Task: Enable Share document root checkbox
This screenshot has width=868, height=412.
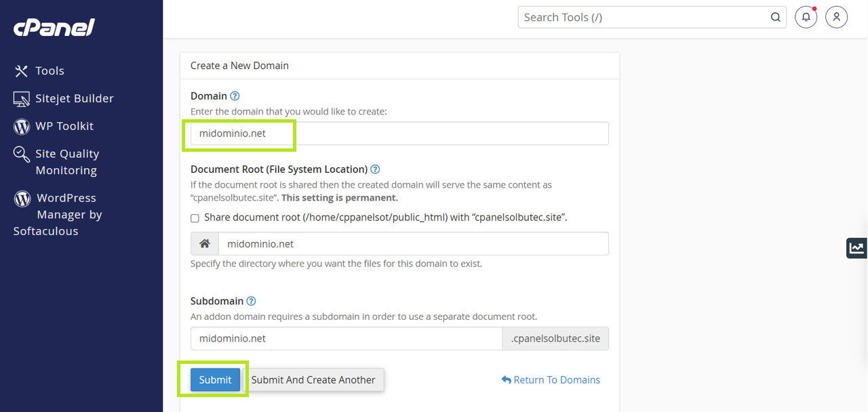Action: 195,218
